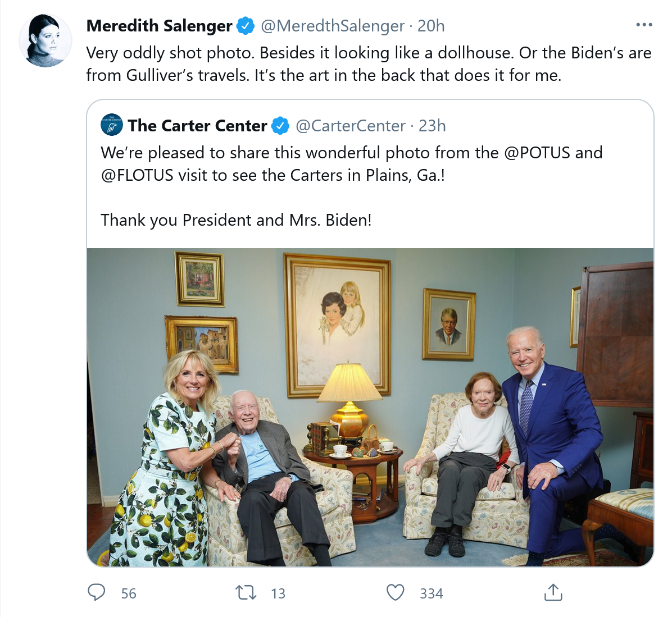Open Meredith Salenger's profile avatar
This screenshot has height=617, width=672.
46,40
